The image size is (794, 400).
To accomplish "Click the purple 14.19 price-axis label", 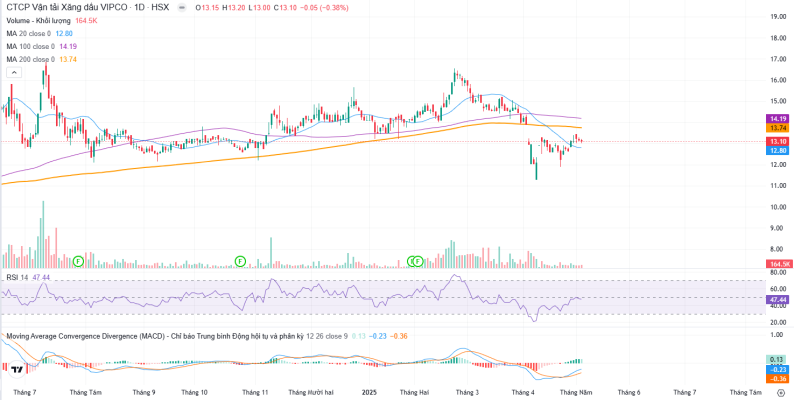I will click(777, 118).
